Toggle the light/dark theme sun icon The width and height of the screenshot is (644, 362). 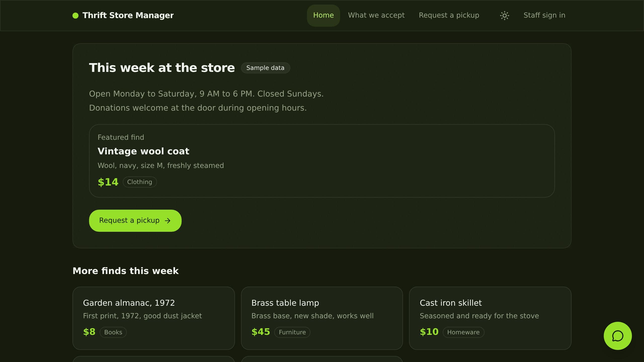[504, 16]
